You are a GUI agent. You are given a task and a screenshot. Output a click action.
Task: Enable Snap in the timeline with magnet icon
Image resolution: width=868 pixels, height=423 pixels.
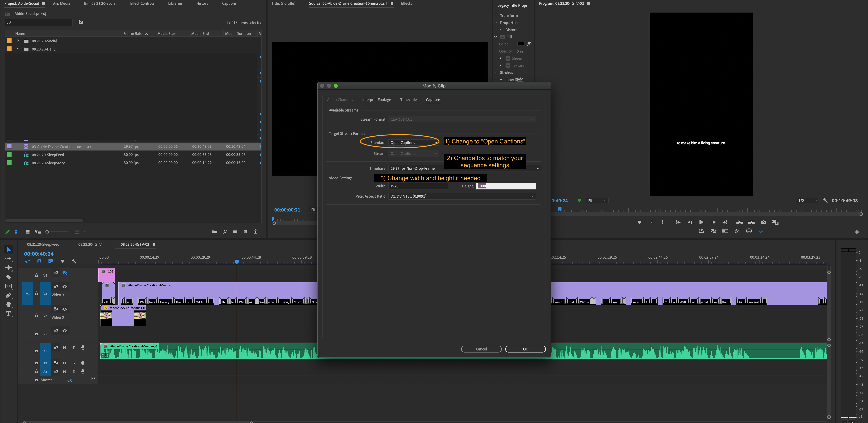[39, 261]
